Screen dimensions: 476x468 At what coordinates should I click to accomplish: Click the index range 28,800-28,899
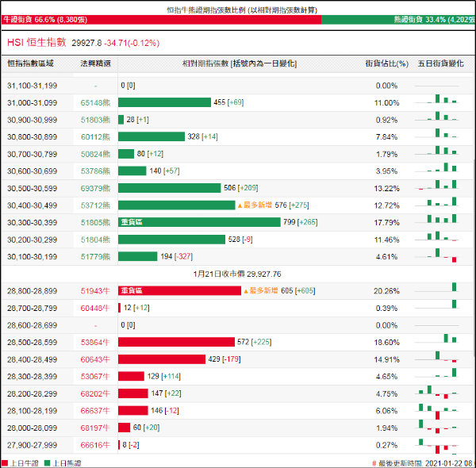[x=33, y=291]
